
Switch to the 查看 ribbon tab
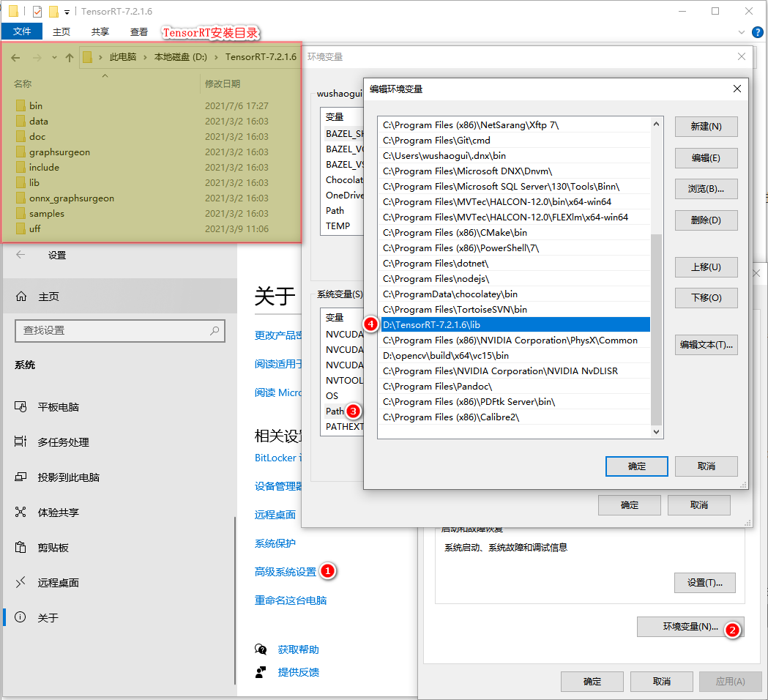click(139, 31)
